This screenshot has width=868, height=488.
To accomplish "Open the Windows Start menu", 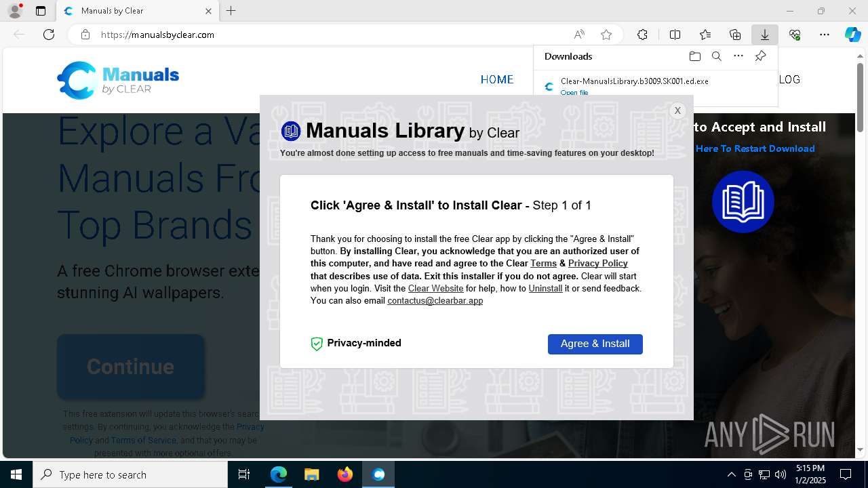I will click(16, 474).
